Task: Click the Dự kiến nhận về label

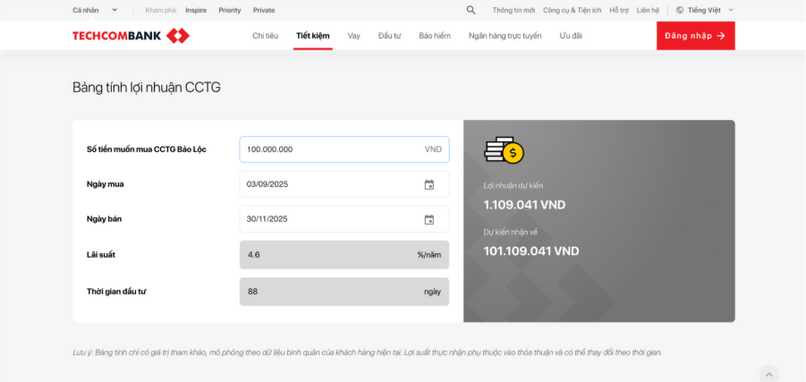Action: 510,232
